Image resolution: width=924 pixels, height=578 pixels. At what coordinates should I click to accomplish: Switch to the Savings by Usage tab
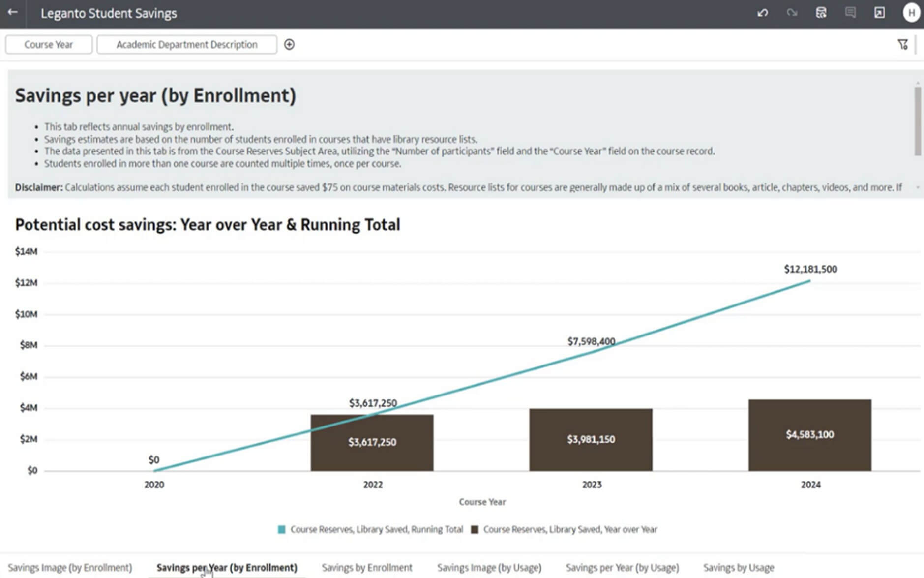pyautogui.click(x=739, y=567)
